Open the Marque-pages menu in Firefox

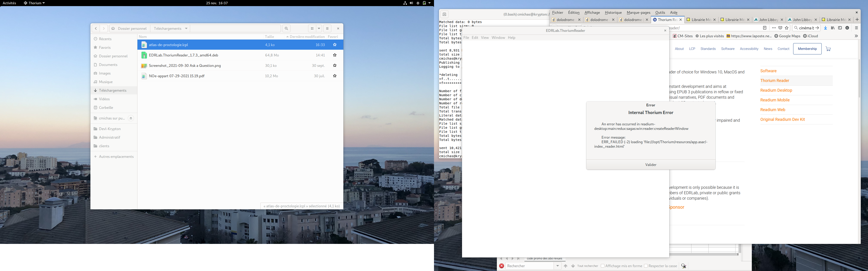coord(638,12)
